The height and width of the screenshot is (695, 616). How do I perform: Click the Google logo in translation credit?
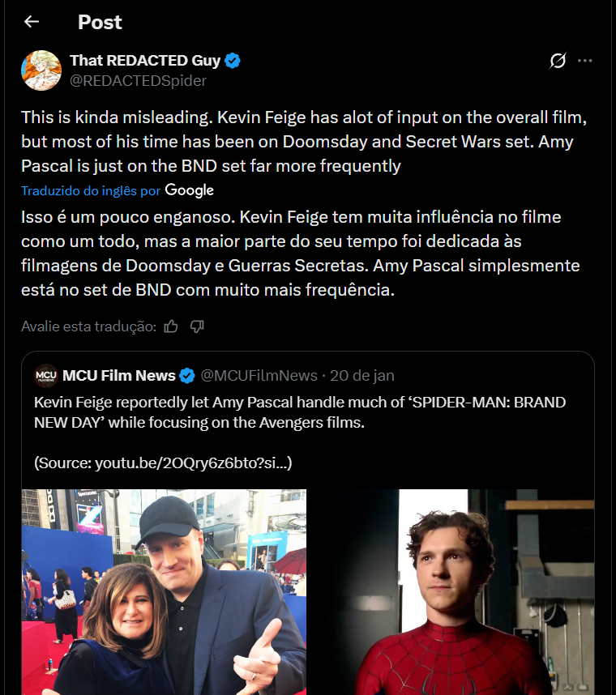point(189,190)
